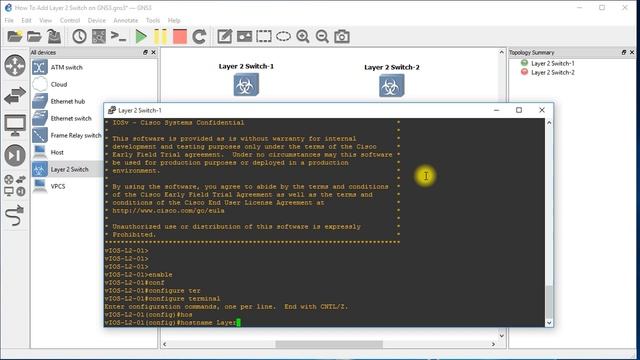Open the Tools menu
Viewport: 640px width, 360px height.
[x=153, y=20]
